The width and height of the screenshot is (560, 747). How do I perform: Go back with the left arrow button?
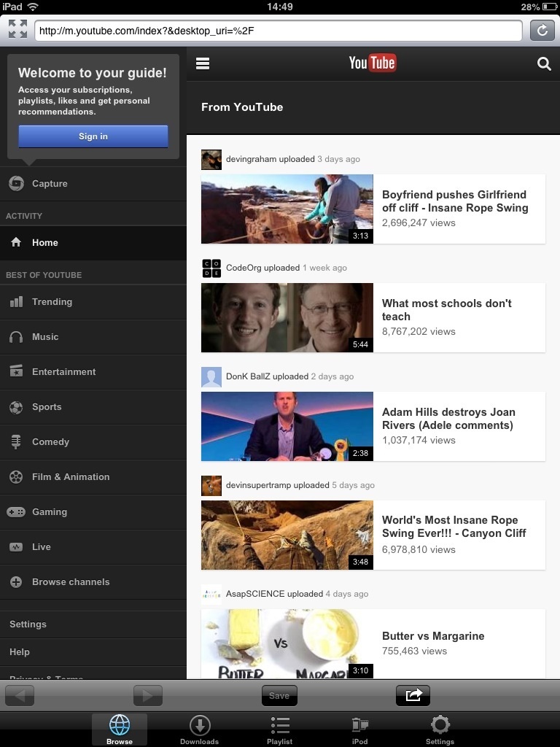(20, 695)
